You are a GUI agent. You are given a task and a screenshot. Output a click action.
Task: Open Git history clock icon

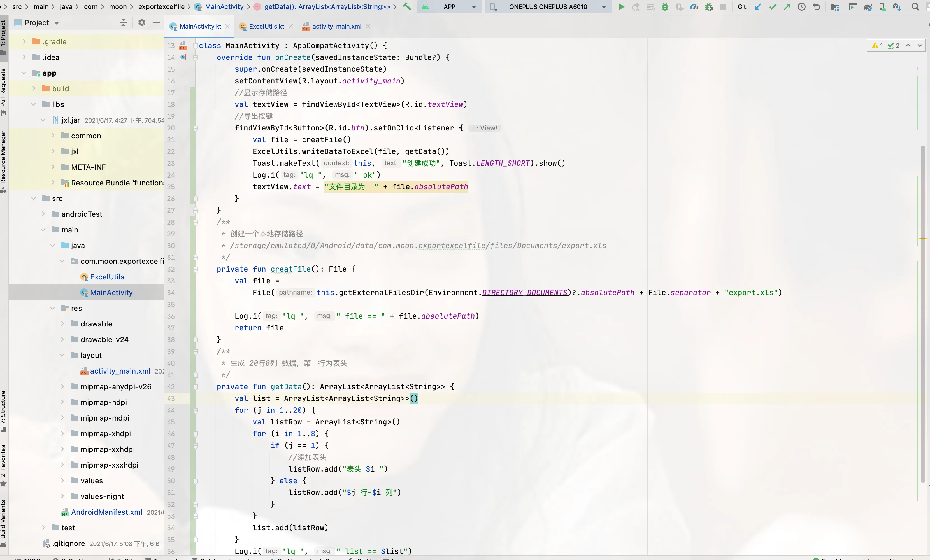pyautogui.click(x=802, y=7)
